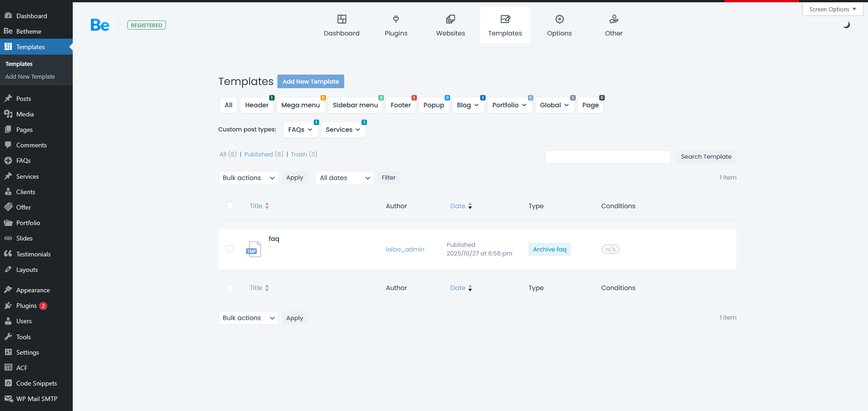This screenshot has width=868, height=411.
Task: Check the faq template row checkbox
Action: (x=230, y=249)
